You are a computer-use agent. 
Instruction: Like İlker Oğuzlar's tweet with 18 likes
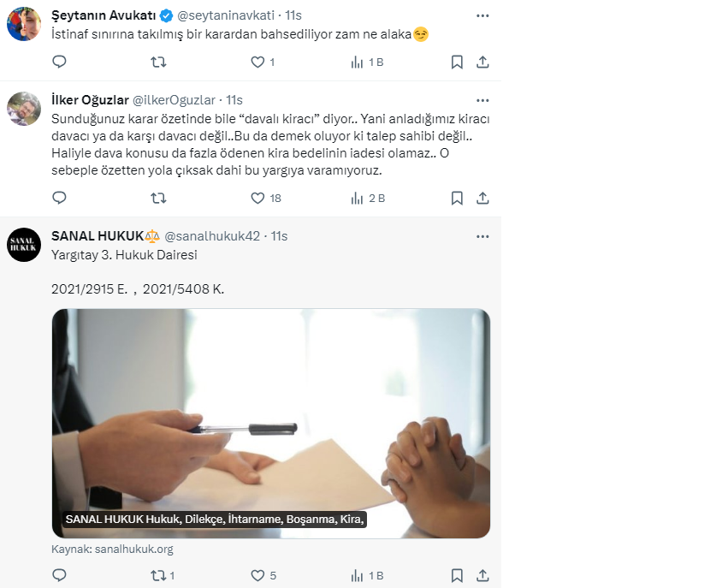(257, 198)
